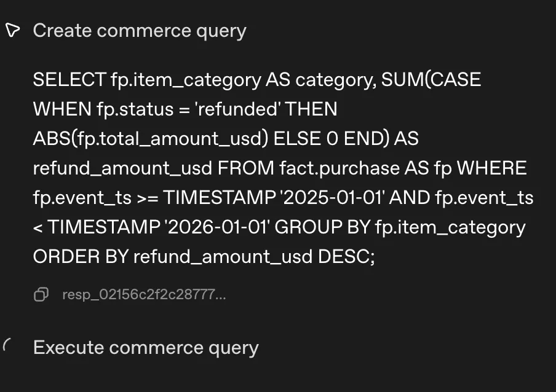Click the SELECT keyword in the query
This screenshot has width=556, height=392.
coord(69,79)
